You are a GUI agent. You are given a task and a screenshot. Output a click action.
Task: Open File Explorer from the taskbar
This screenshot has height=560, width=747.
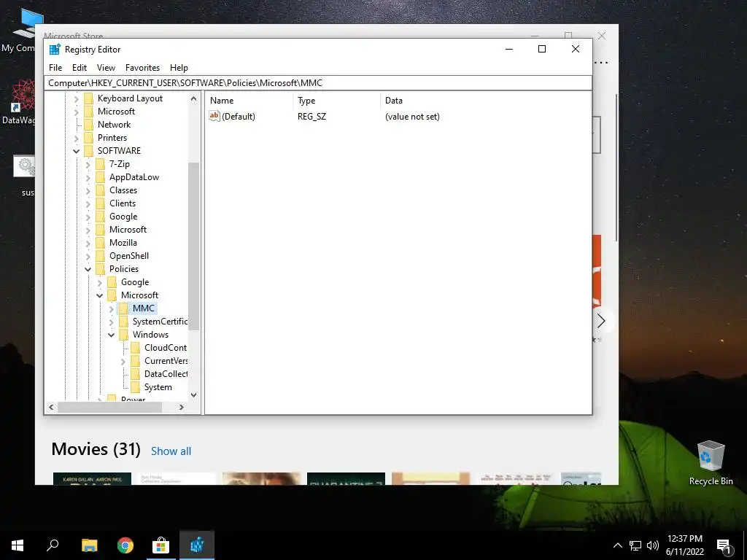[x=89, y=545]
